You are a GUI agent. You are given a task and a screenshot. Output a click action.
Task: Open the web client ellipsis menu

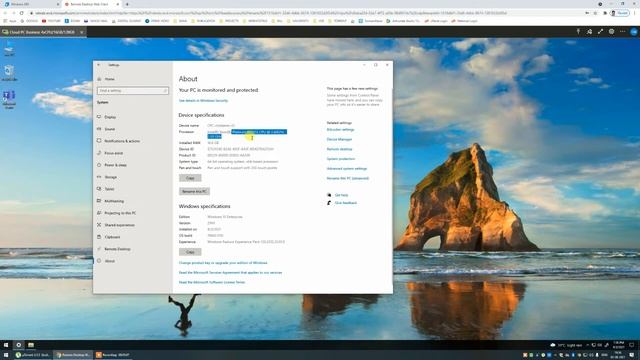[x=622, y=31]
